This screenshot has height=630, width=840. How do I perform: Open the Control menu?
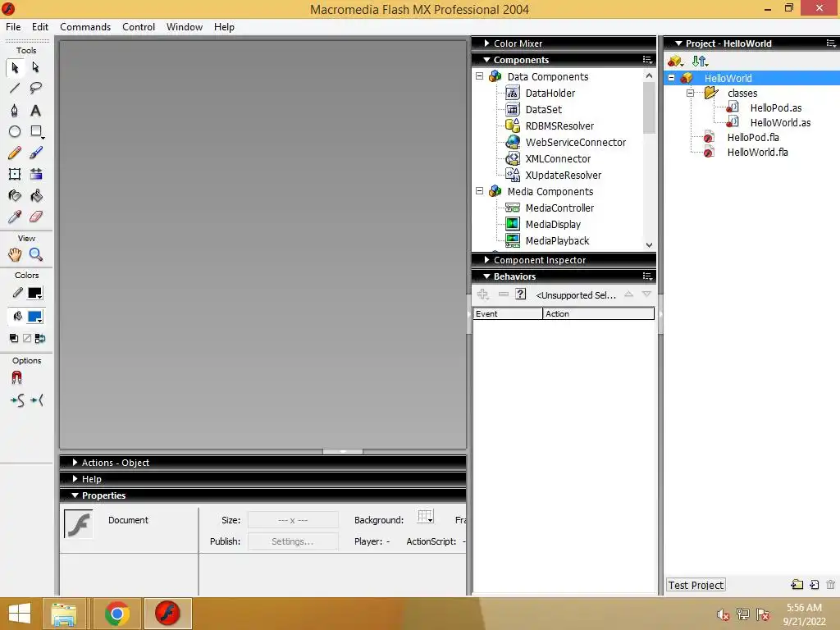[x=138, y=27]
